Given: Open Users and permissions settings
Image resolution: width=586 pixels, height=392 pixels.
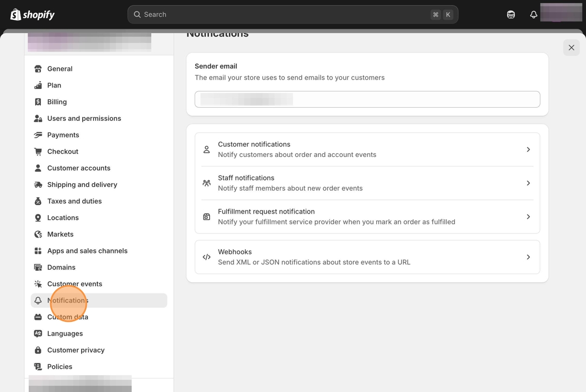Looking at the screenshot, I should click(x=84, y=118).
